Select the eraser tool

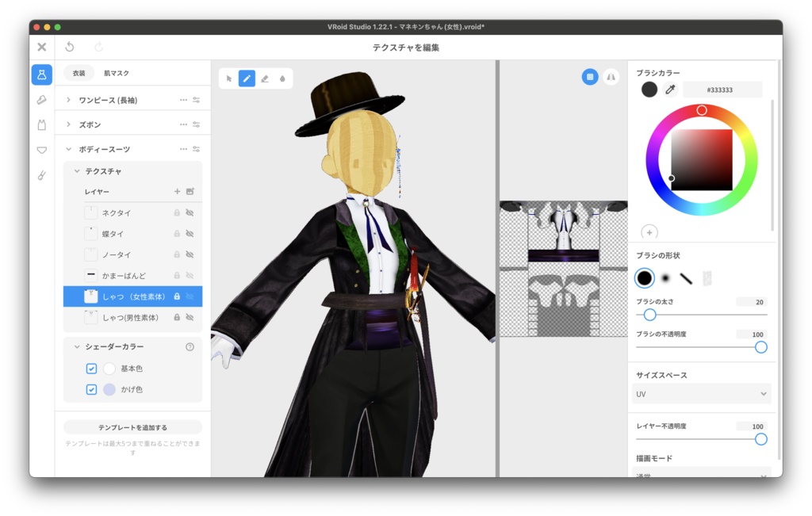265,78
